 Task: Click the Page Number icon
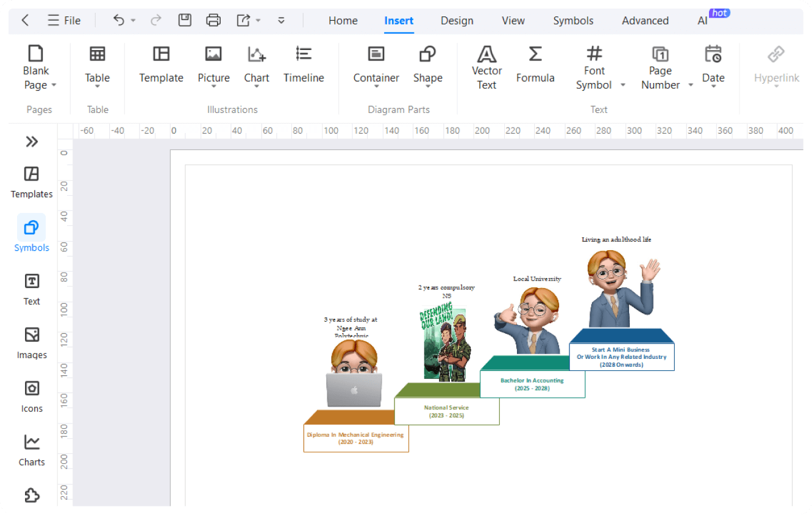coord(660,54)
